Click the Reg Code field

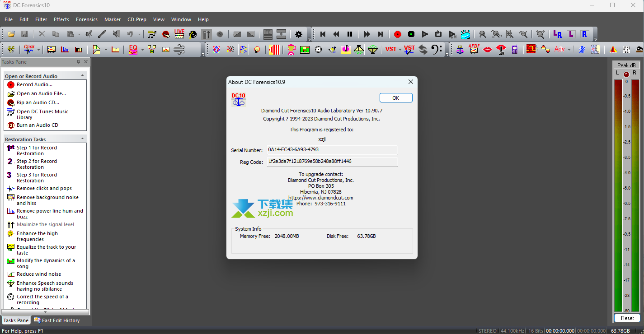click(x=332, y=162)
